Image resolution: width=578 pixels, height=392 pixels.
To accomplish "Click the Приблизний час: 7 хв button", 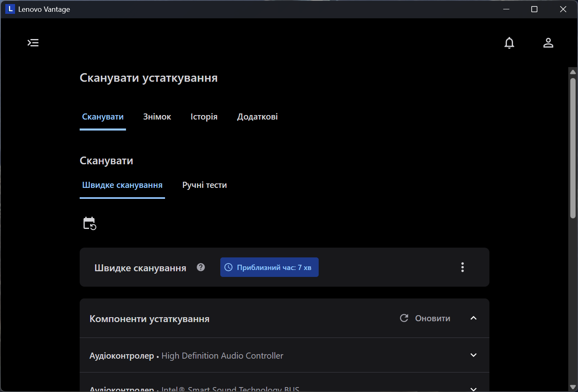I will (x=269, y=267).
